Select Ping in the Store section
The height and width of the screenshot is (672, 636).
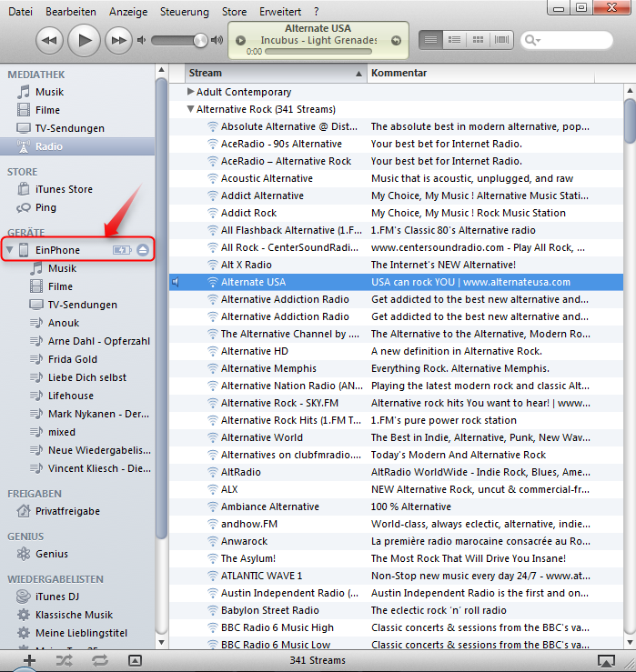point(45,207)
